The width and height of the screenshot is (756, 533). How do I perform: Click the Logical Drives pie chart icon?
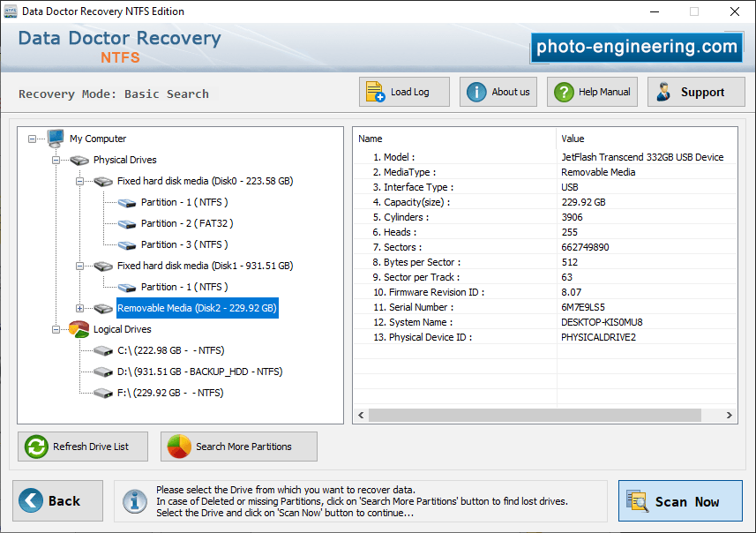tap(79, 329)
